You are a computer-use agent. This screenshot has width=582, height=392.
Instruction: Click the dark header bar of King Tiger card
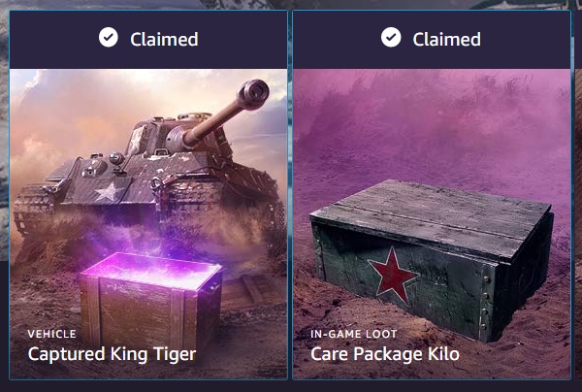(148, 40)
